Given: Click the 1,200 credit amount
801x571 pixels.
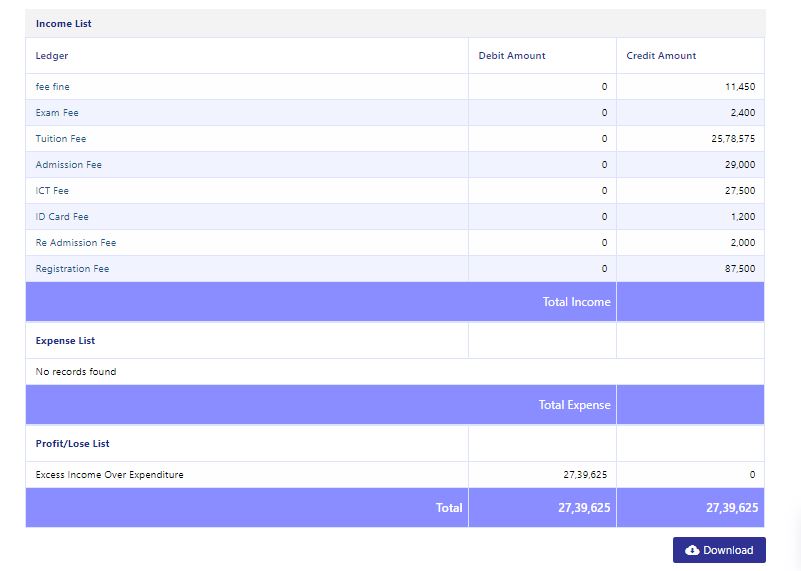Looking at the screenshot, I should [x=743, y=217].
